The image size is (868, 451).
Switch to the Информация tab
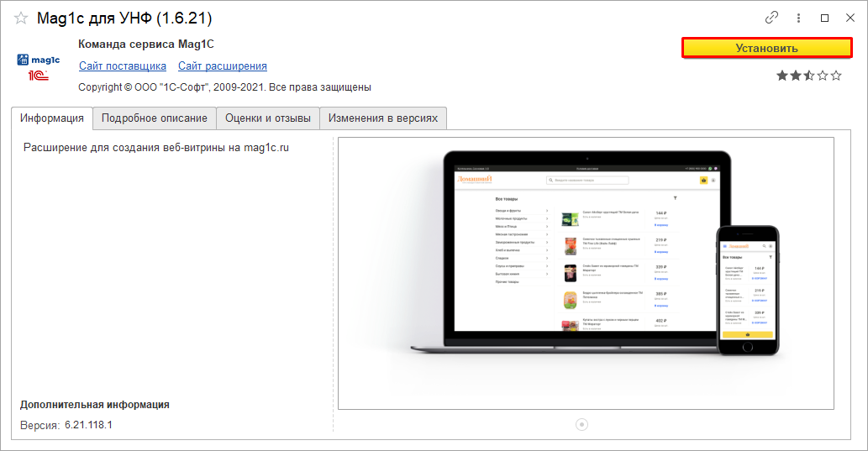click(52, 118)
